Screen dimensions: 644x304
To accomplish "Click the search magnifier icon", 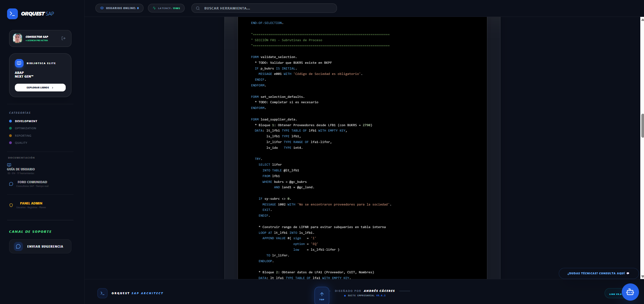I will 197,8.
